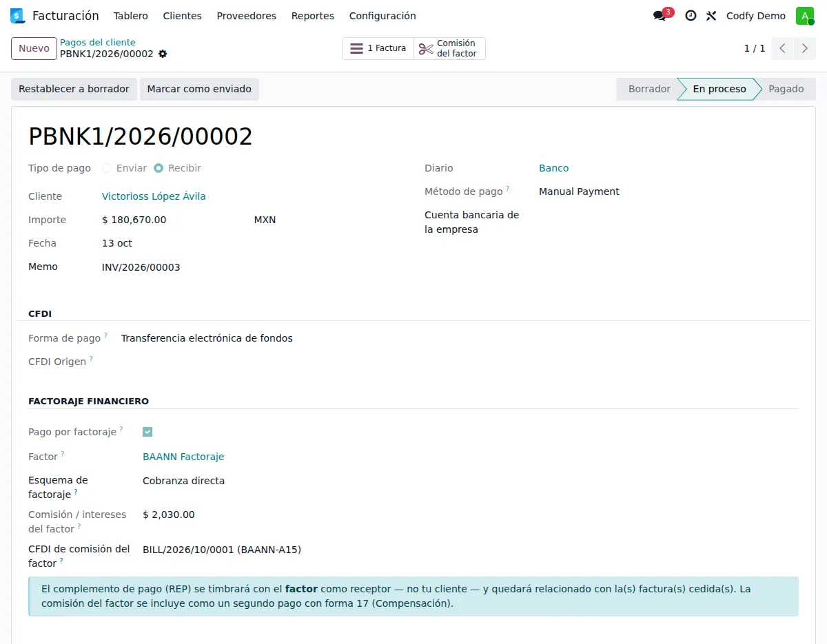Open the messages conversation icon
827x644 pixels.
[660, 16]
